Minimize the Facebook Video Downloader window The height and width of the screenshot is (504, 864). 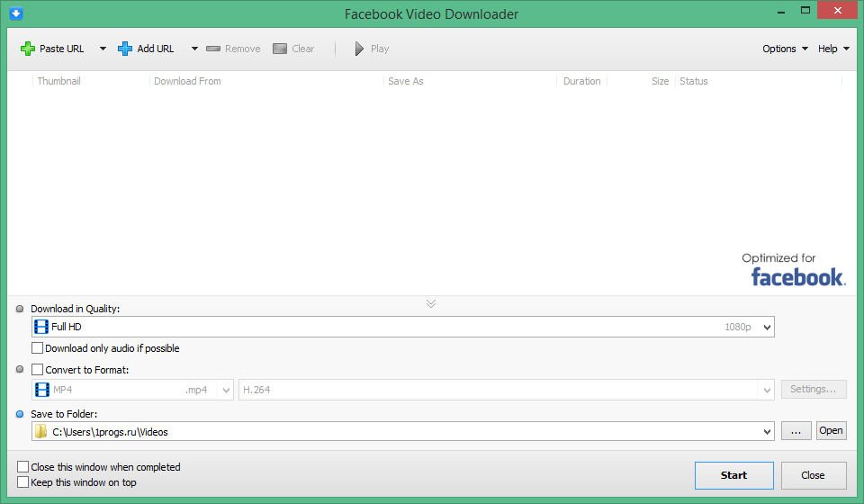pyautogui.click(x=781, y=11)
